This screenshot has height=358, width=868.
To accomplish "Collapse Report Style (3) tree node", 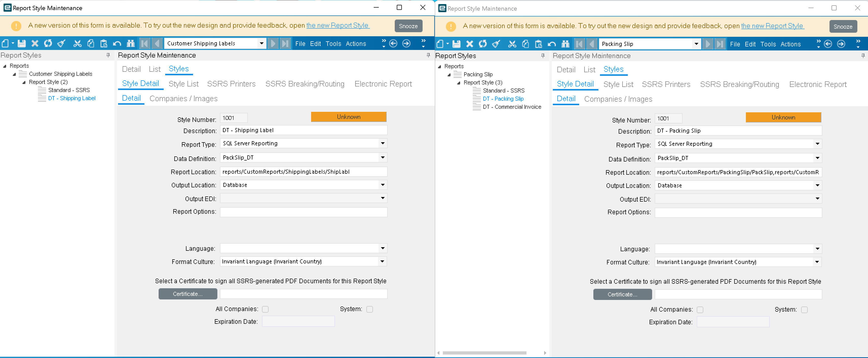I will (x=458, y=83).
